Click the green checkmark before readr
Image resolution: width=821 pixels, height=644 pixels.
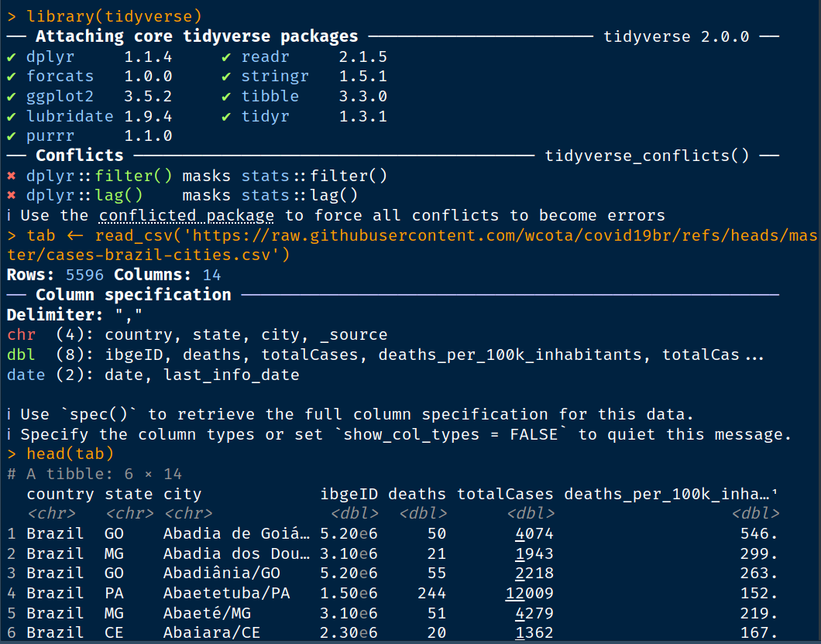pyautogui.click(x=226, y=57)
